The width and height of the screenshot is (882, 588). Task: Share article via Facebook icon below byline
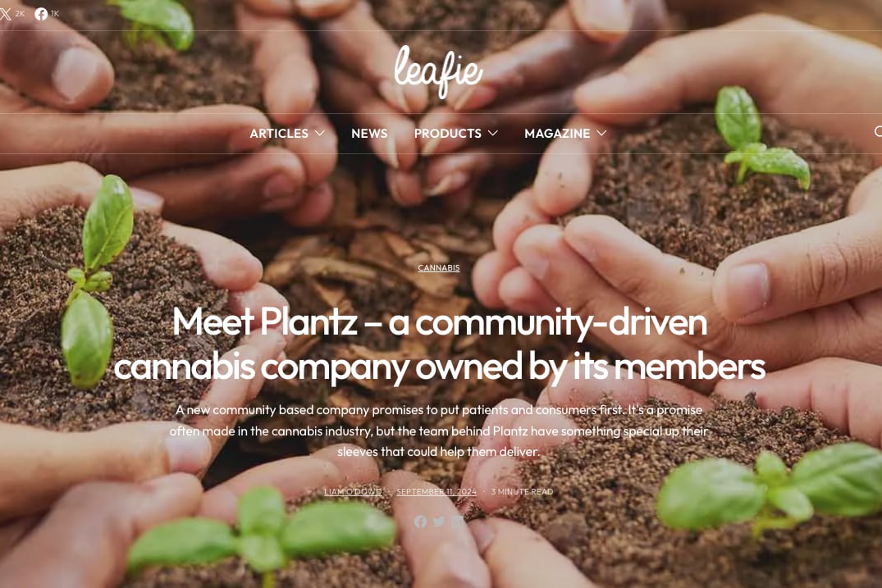tap(420, 522)
